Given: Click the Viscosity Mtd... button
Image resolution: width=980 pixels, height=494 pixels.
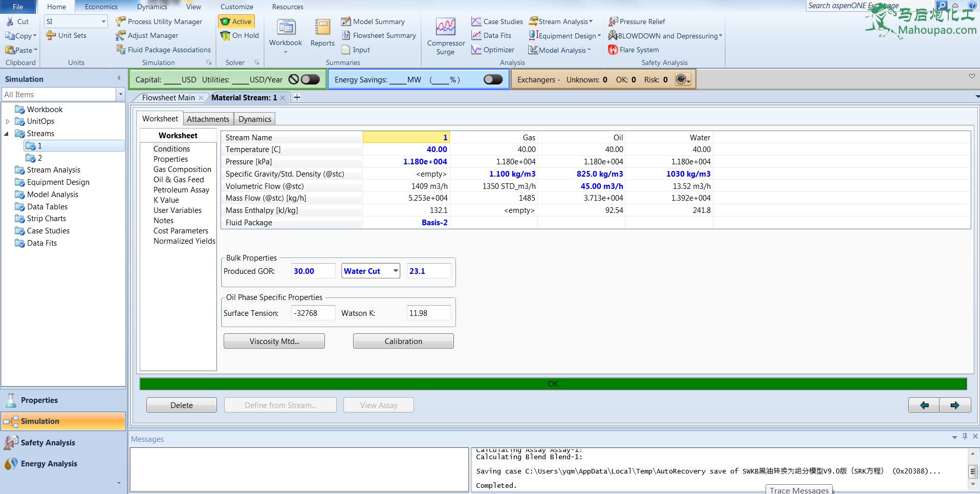Looking at the screenshot, I should 274,341.
